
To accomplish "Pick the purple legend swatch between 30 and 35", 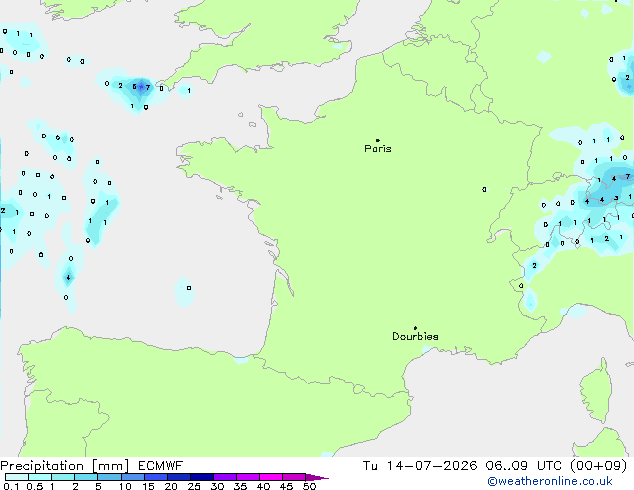I will pyautogui.click(x=225, y=477).
